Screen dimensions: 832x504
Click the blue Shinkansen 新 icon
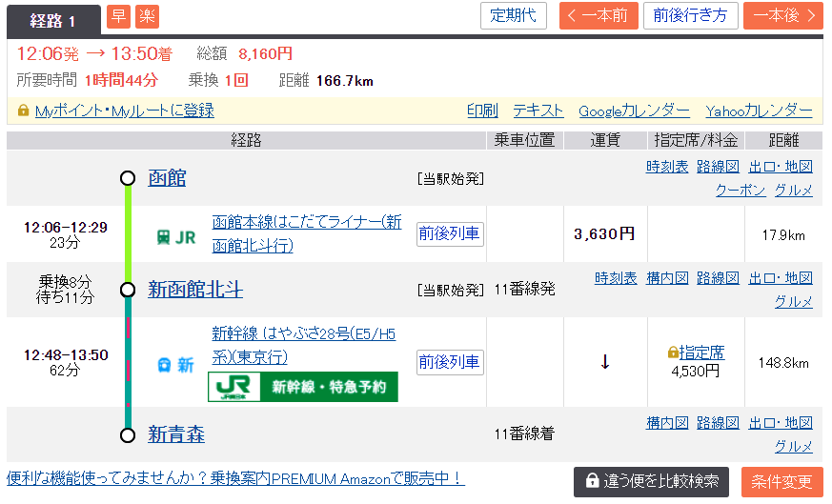pos(175,365)
